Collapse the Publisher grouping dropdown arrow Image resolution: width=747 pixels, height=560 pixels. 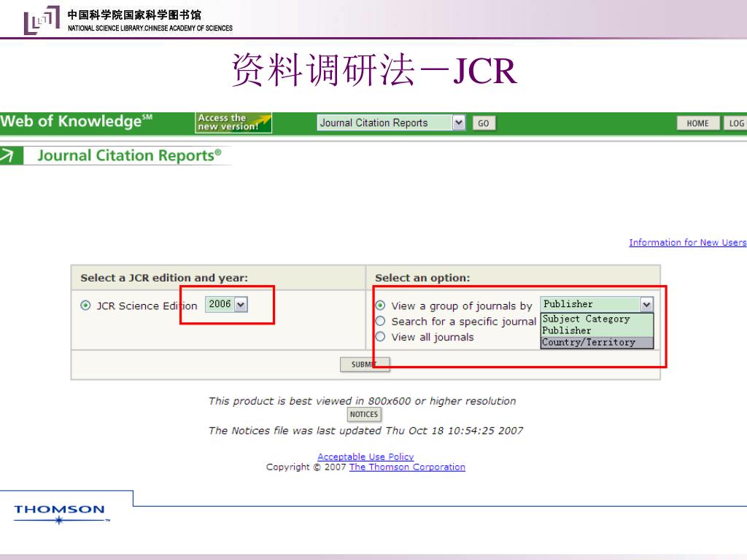[x=646, y=304]
